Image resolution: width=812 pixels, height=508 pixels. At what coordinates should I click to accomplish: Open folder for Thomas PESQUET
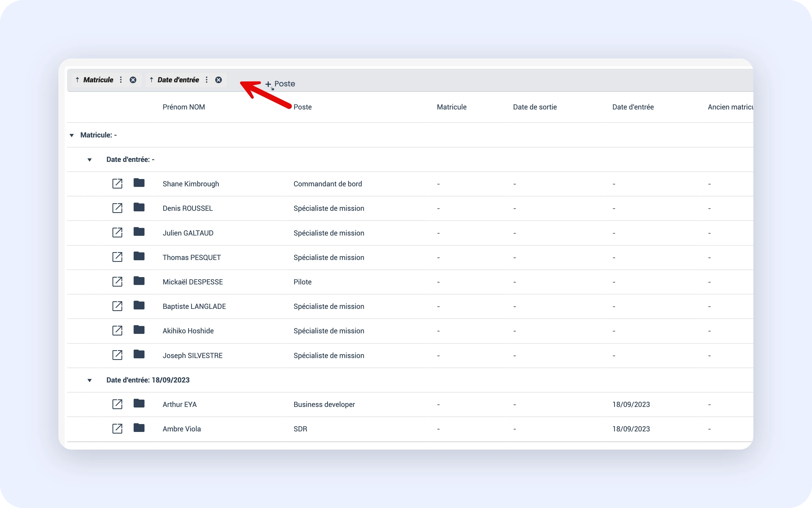(139, 256)
